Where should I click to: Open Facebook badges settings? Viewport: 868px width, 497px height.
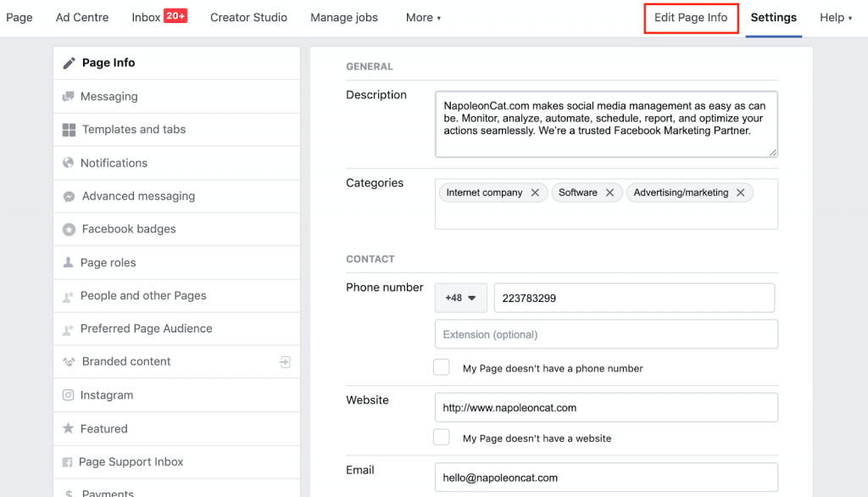point(176,229)
